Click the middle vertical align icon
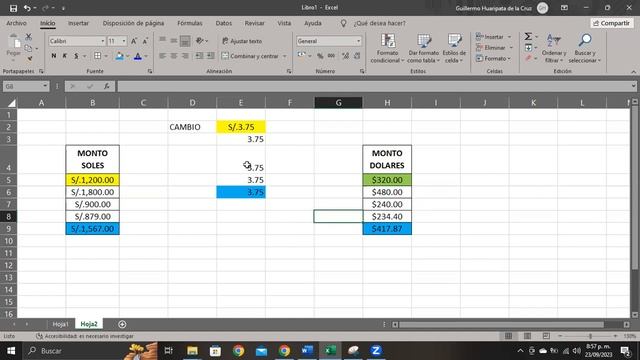The height and width of the screenshot is (360, 640). 174,41
